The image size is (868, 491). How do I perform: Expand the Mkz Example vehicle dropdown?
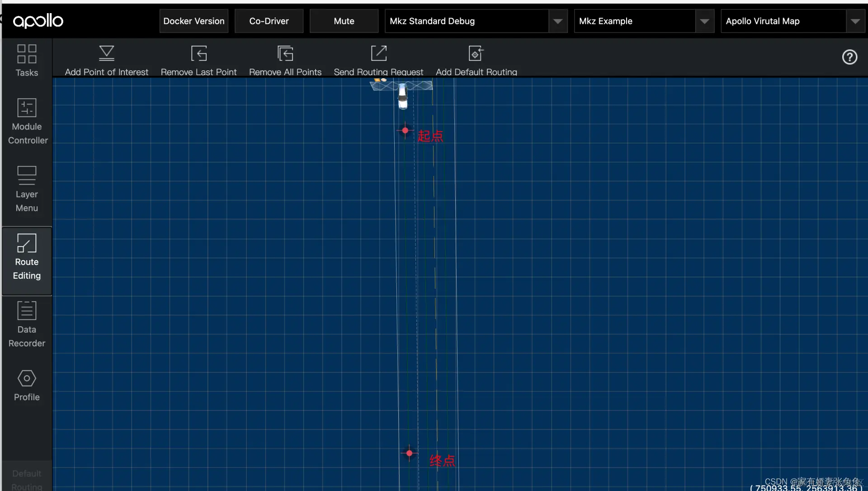tap(704, 21)
